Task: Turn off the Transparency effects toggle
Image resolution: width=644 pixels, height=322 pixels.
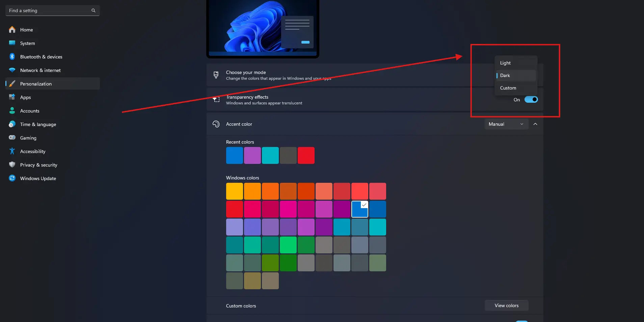Action: 531,99
